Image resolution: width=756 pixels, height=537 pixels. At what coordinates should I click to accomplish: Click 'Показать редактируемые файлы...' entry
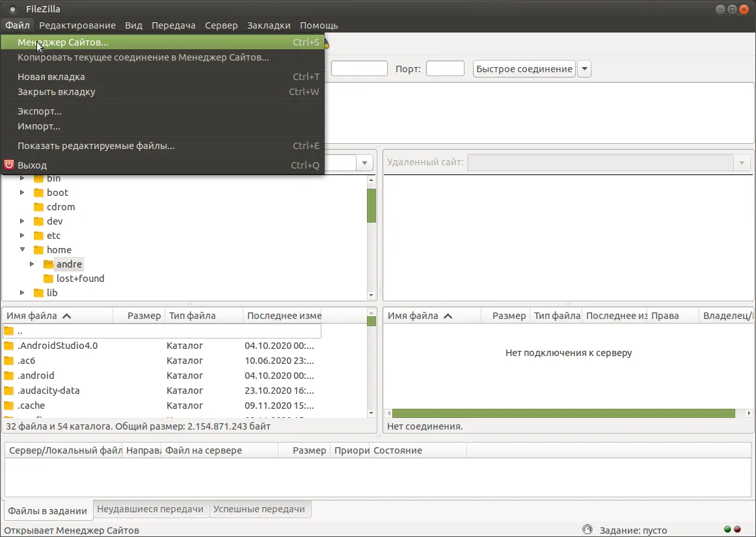click(163, 146)
